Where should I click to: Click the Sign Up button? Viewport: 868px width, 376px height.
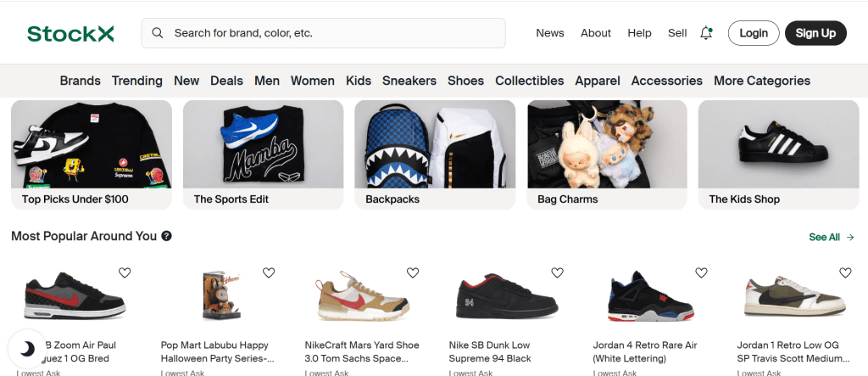tap(815, 33)
